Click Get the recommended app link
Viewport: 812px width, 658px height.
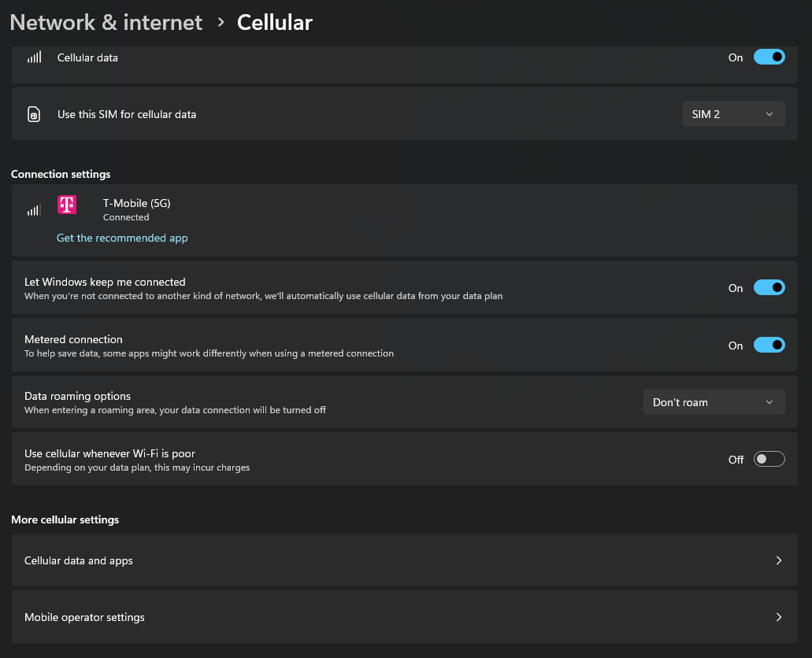point(122,238)
